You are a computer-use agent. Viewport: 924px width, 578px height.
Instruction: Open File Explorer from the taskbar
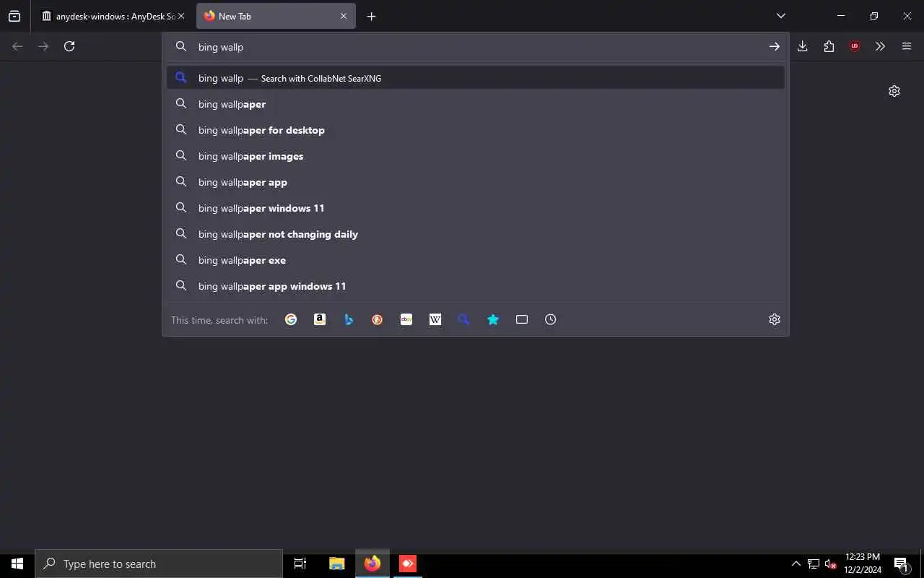click(336, 564)
